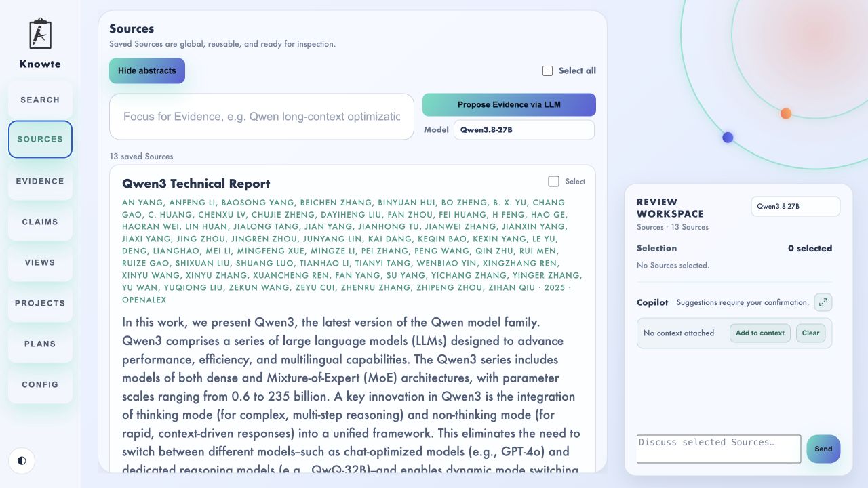Expand the Copilot panel with the arrows icon
This screenshot has width=868, height=488.
(823, 302)
